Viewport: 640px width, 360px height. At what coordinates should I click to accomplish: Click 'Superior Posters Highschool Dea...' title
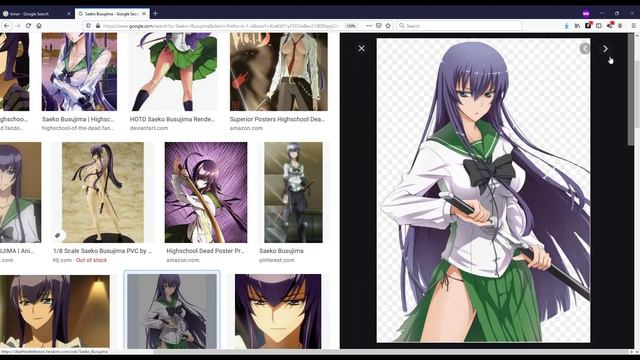[x=277, y=119]
